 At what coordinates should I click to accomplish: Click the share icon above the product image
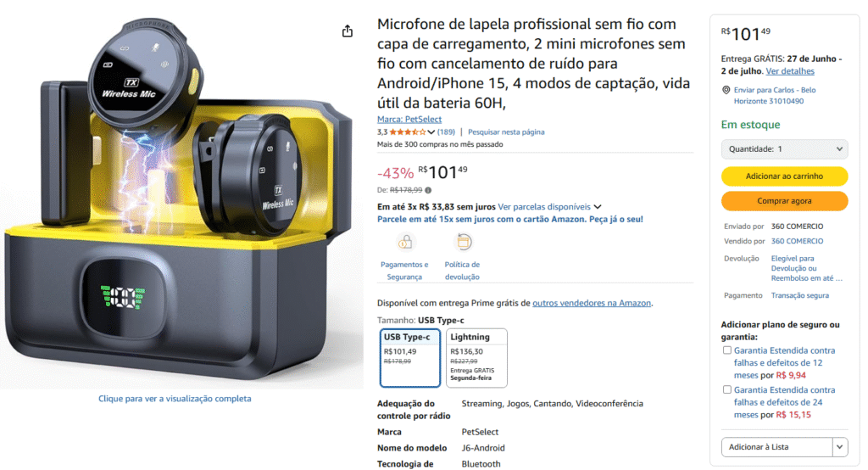pyautogui.click(x=347, y=31)
